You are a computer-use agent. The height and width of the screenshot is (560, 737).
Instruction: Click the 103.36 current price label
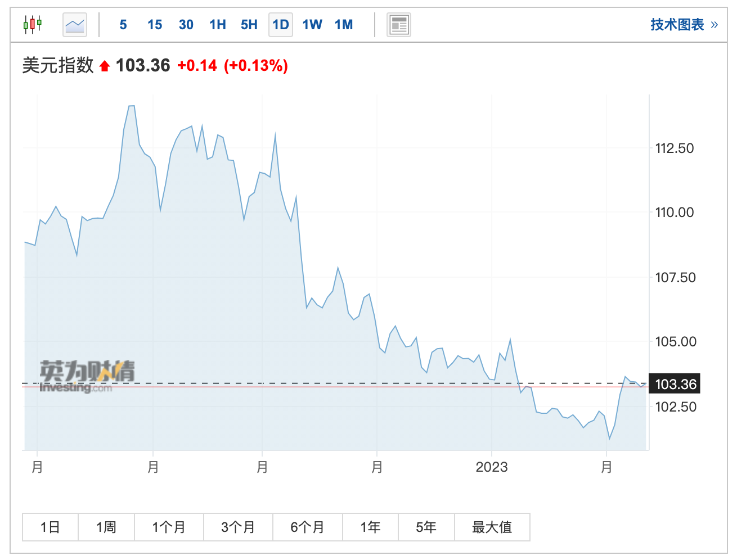675,384
